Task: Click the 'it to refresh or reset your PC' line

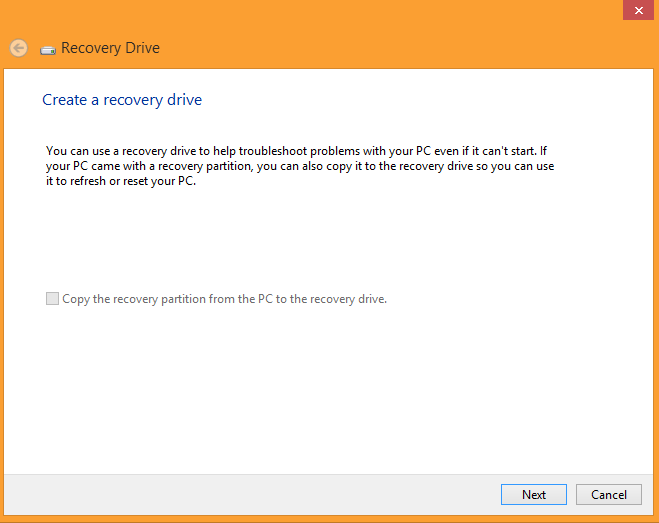Action: (x=121, y=181)
